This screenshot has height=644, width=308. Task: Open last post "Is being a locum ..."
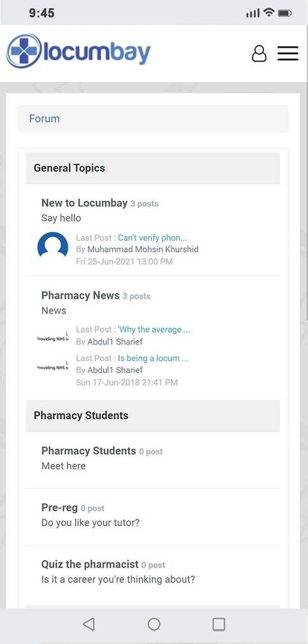153,358
